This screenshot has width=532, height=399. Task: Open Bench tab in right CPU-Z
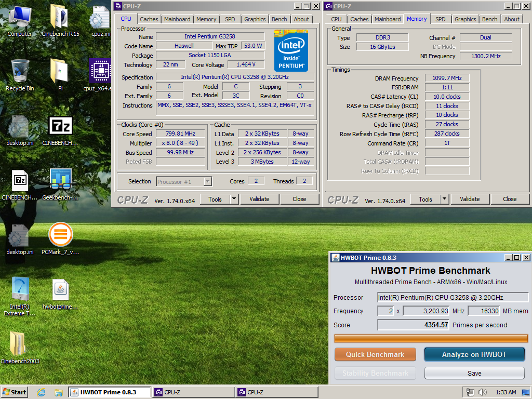tap(489, 19)
